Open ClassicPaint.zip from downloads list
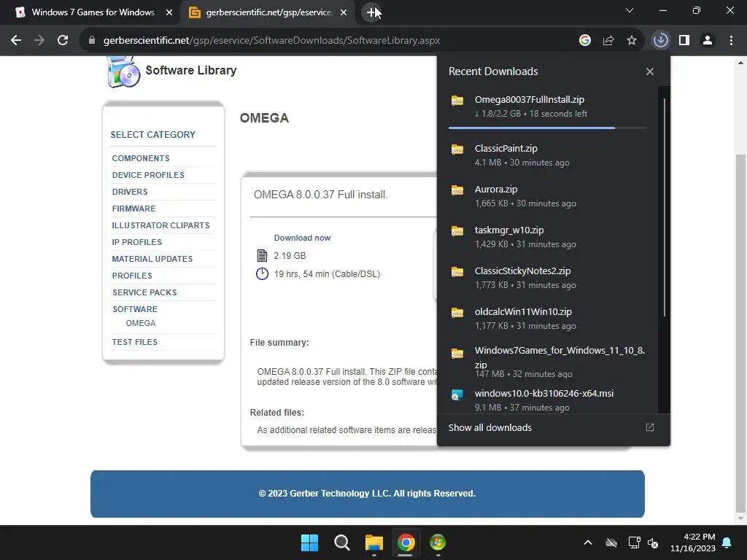Image resolution: width=747 pixels, height=560 pixels. (547, 155)
